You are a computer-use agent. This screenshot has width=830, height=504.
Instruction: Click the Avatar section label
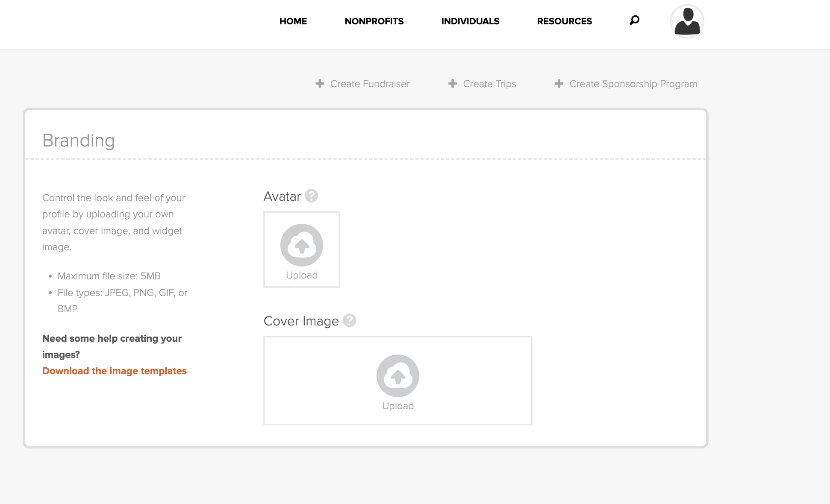click(282, 196)
